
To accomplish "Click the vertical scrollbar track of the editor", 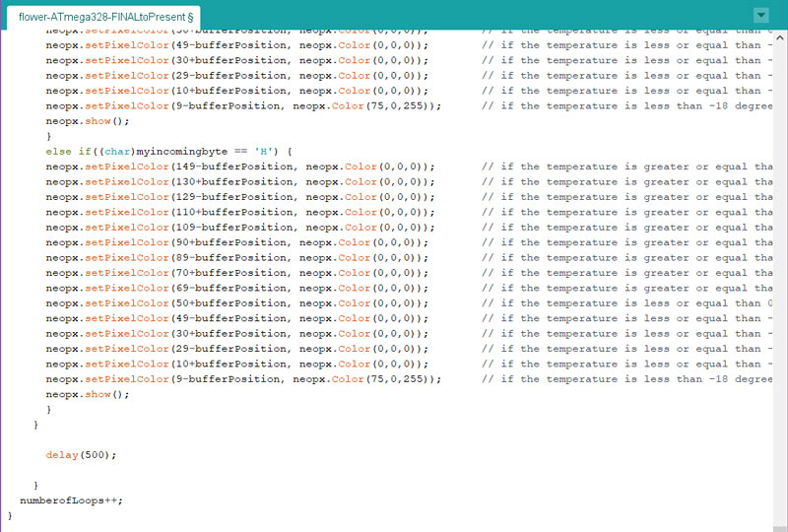I will 780,282.
